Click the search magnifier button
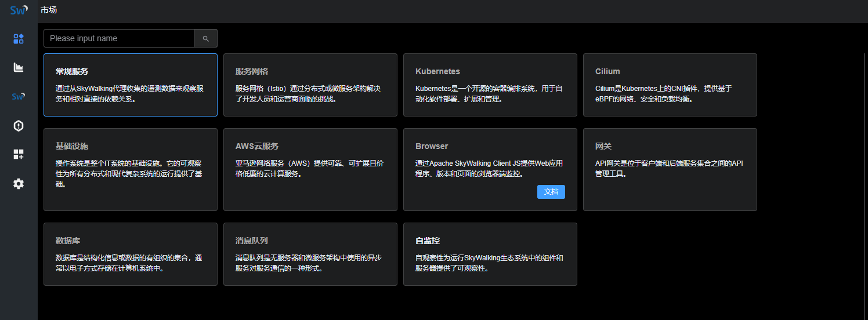The image size is (868, 320). [x=205, y=38]
